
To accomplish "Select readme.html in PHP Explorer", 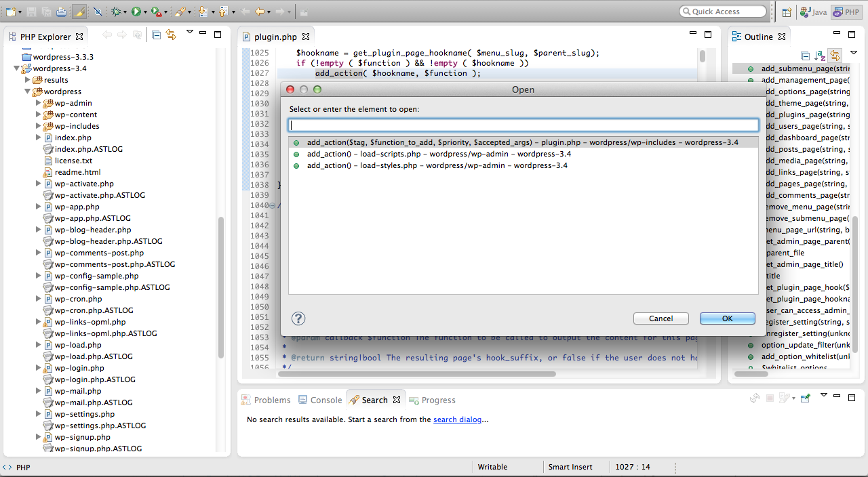I will click(x=77, y=172).
